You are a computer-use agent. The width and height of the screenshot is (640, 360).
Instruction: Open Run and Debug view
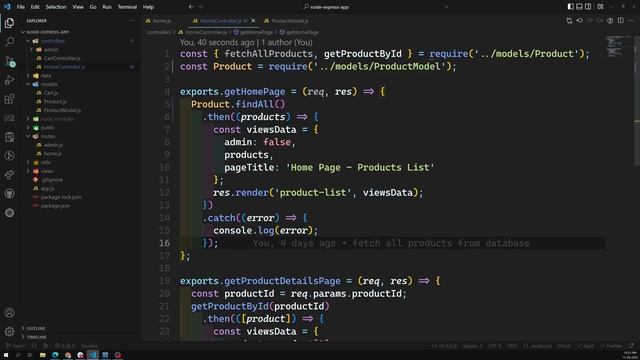(9, 80)
